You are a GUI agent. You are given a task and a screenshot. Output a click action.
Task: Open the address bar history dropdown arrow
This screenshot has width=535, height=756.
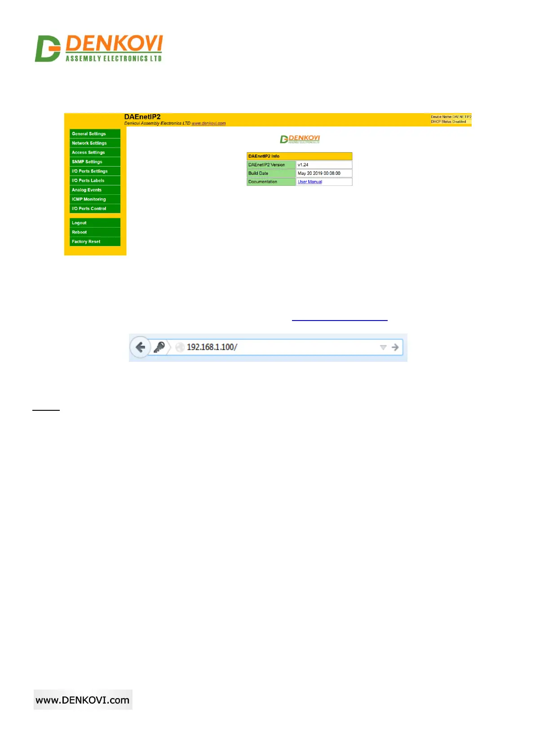[x=383, y=347]
